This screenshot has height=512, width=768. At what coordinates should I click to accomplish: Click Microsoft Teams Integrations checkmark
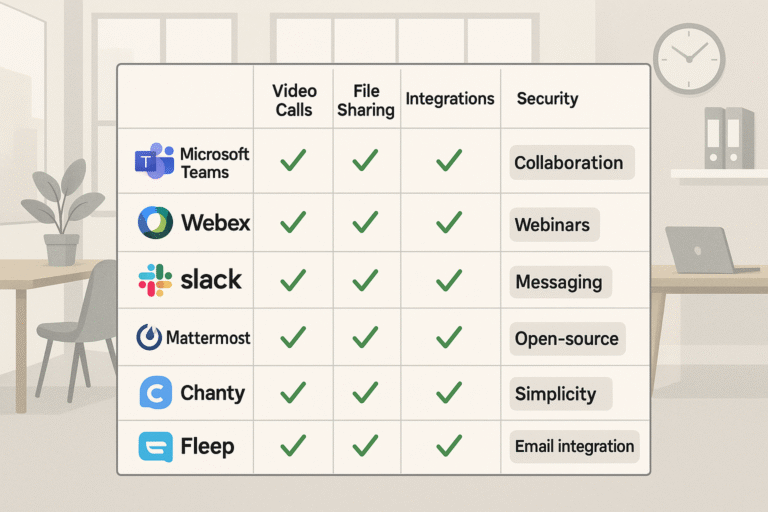[449, 160]
